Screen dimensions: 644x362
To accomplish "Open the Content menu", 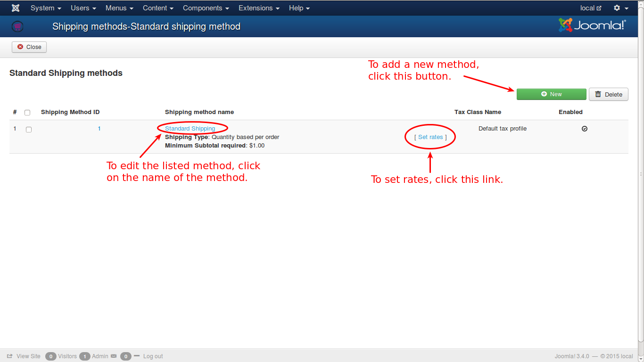I will 158,8.
